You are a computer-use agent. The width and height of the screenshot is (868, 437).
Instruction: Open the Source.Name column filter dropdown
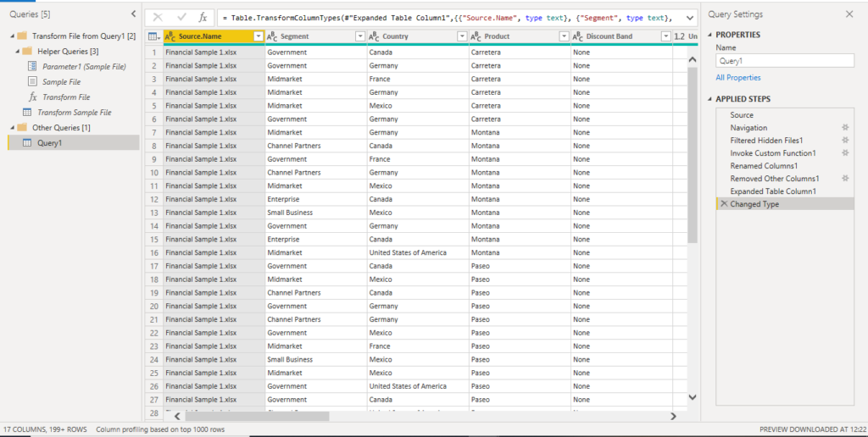pos(258,37)
